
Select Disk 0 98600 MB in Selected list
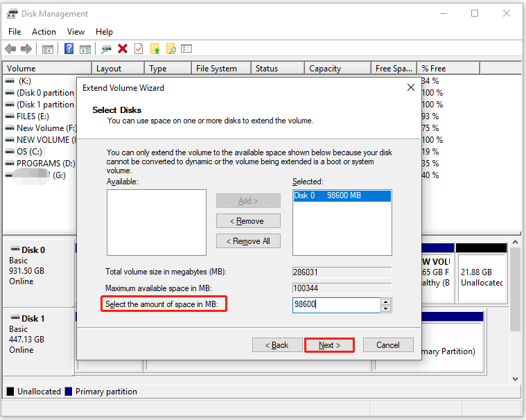[342, 195]
